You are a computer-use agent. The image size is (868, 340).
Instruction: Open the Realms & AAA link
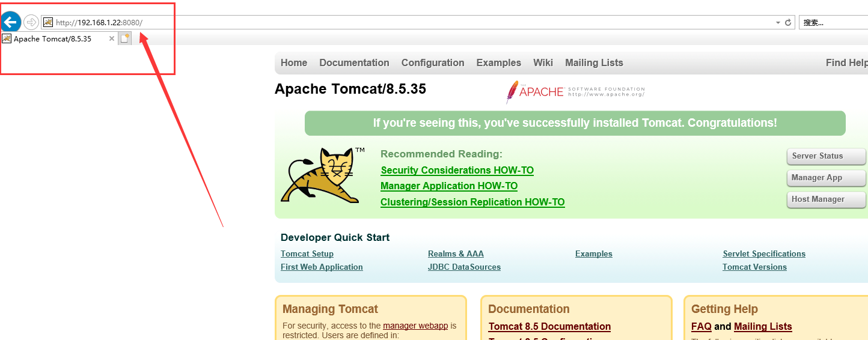[456, 253]
